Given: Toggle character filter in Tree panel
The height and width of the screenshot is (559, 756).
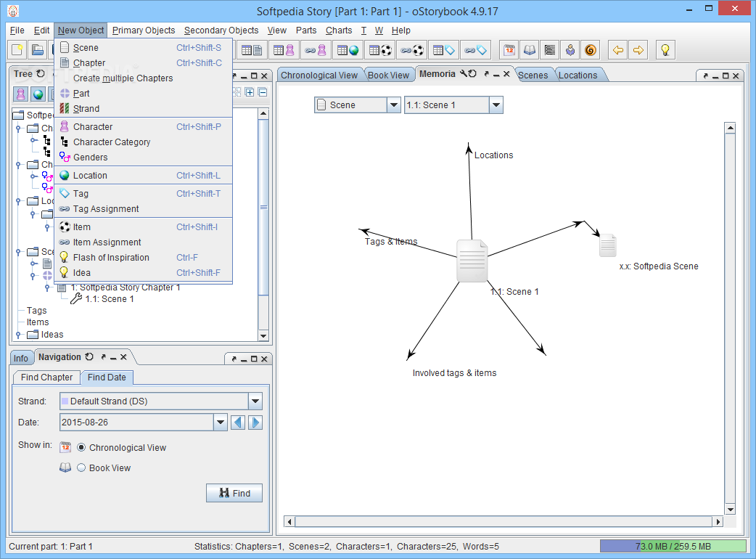Looking at the screenshot, I should (x=21, y=94).
